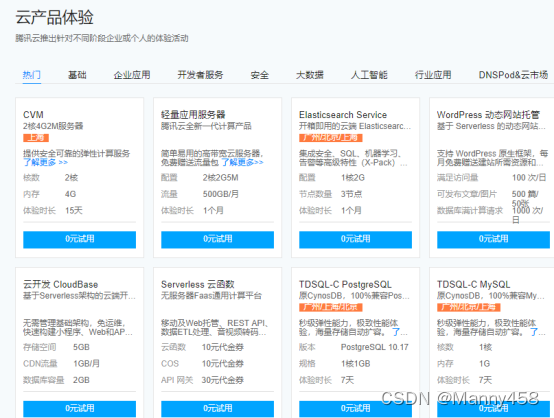Click 0元试用 for Serverless 云函数
This screenshot has width=554, height=418.
pyautogui.click(x=217, y=409)
